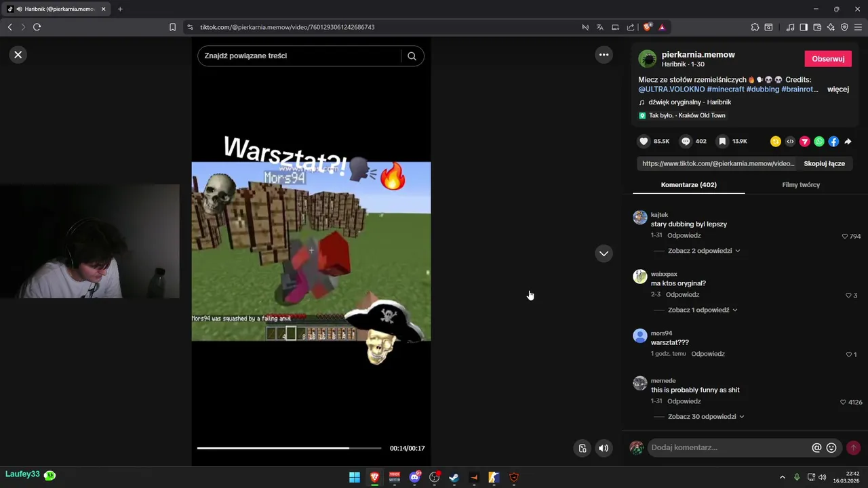Open Brave Leo AI sparkle icon
The image size is (868, 488).
coord(831,27)
